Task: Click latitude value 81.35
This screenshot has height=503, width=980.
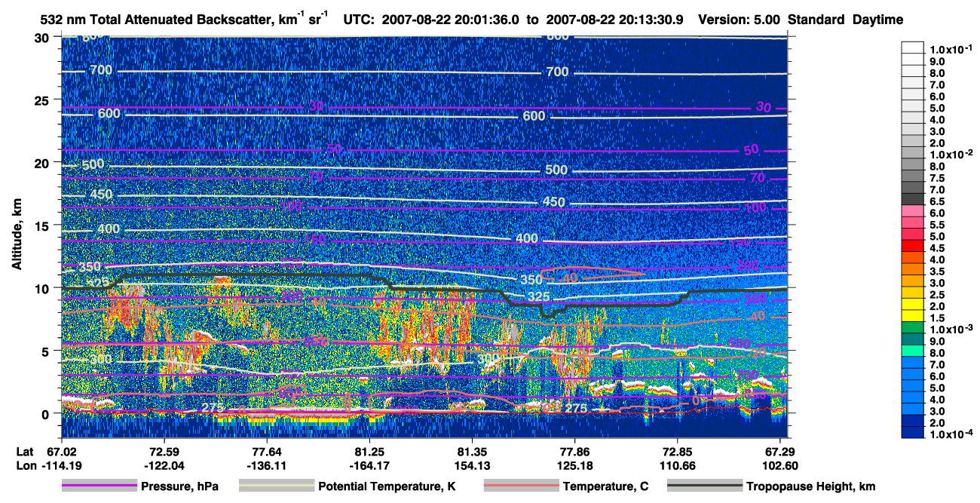Action: tap(472, 451)
